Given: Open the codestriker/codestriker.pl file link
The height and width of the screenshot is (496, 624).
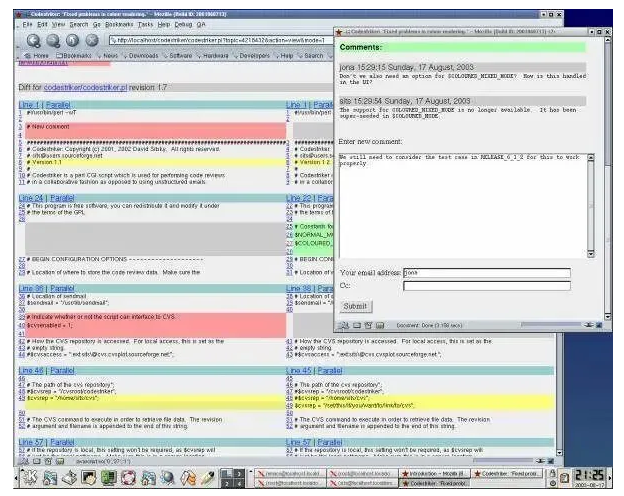Looking at the screenshot, I should coord(85,87).
